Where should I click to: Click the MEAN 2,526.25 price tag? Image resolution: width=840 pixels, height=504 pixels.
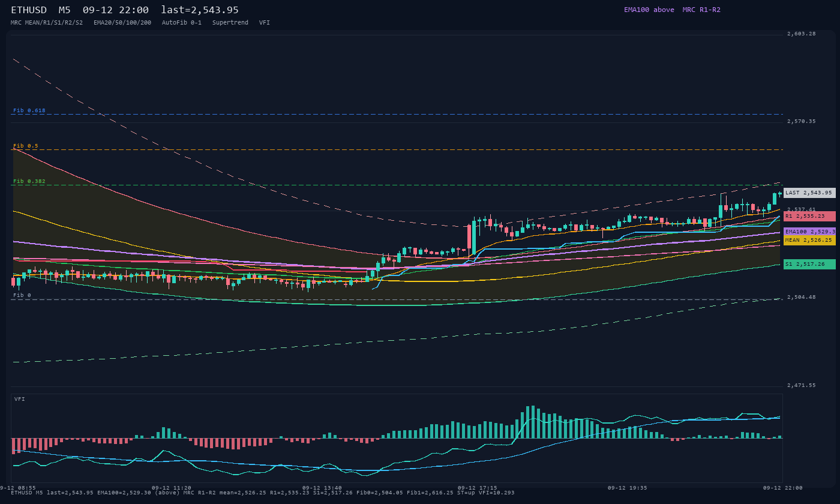pyautogui.click(x=809, y=240)
